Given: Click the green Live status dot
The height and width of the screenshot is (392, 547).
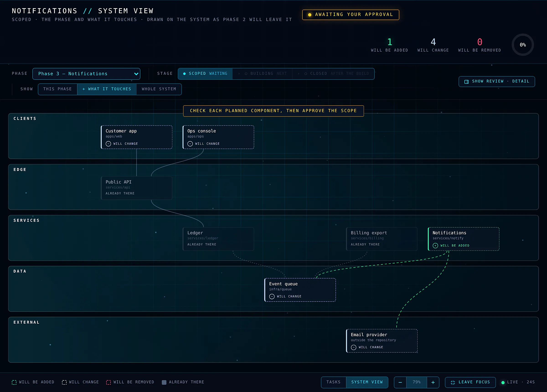Looking at the screenshot, I should (503, 383).
